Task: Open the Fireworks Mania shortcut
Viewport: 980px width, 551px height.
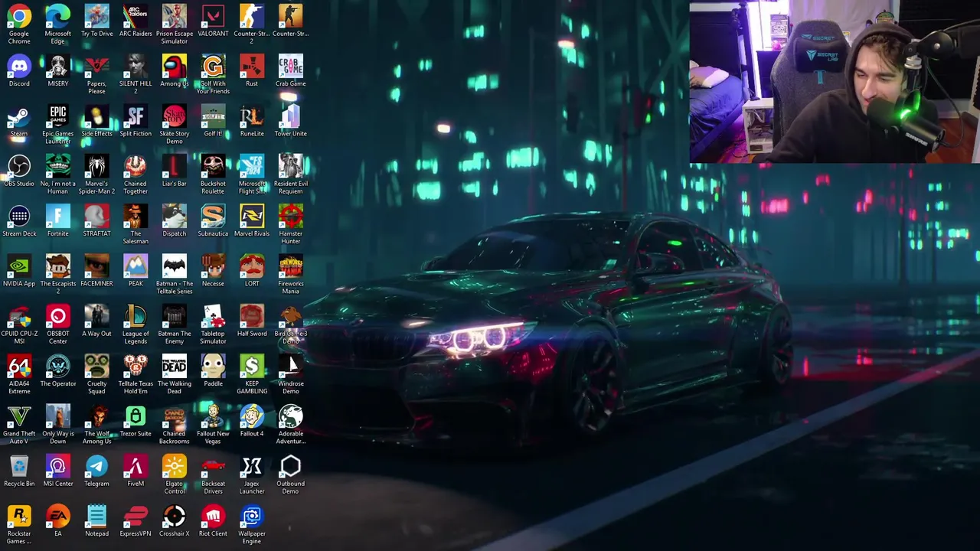Action: tap(291, 267)
